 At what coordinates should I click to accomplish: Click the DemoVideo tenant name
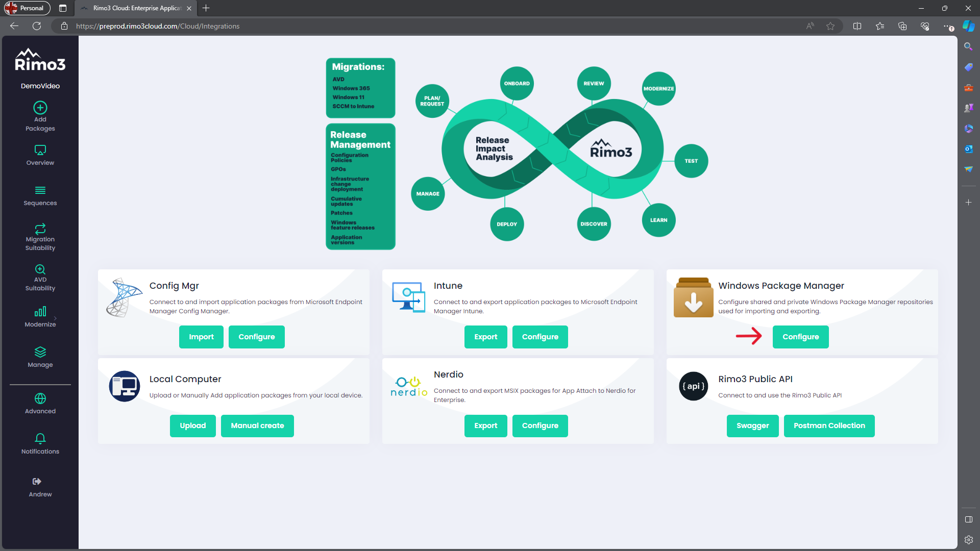(x=40, y=86)
